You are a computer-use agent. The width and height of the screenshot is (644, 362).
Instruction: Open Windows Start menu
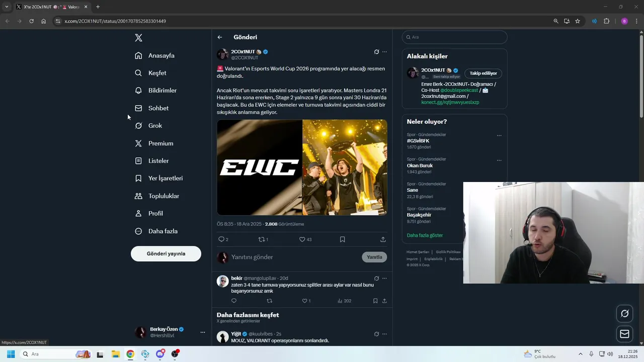click(11, 354)
